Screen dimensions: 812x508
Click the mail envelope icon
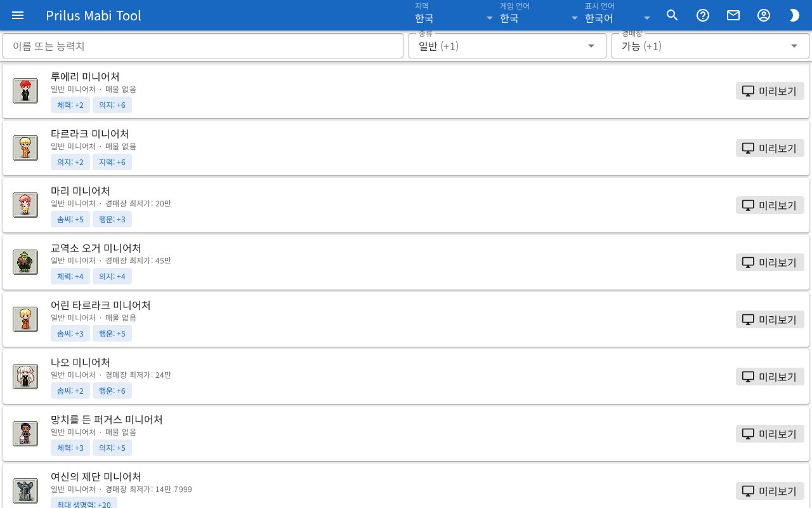point(733,15)
